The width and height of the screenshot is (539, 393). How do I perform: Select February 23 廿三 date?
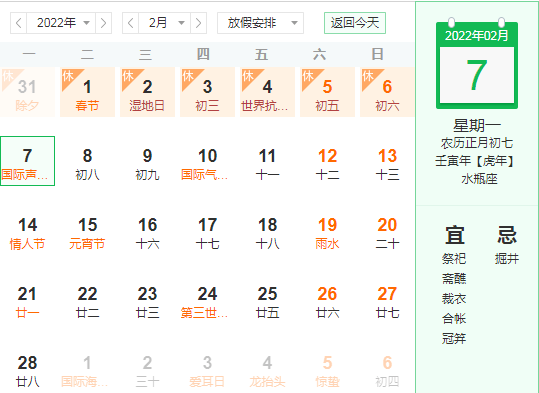coord(147,299)
